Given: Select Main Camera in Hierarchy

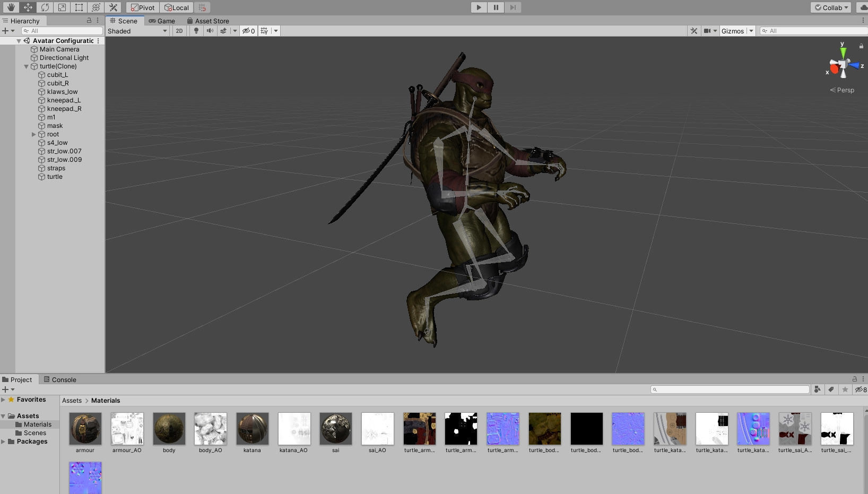Looking at the screenshot, I should [x=59, y=49].
